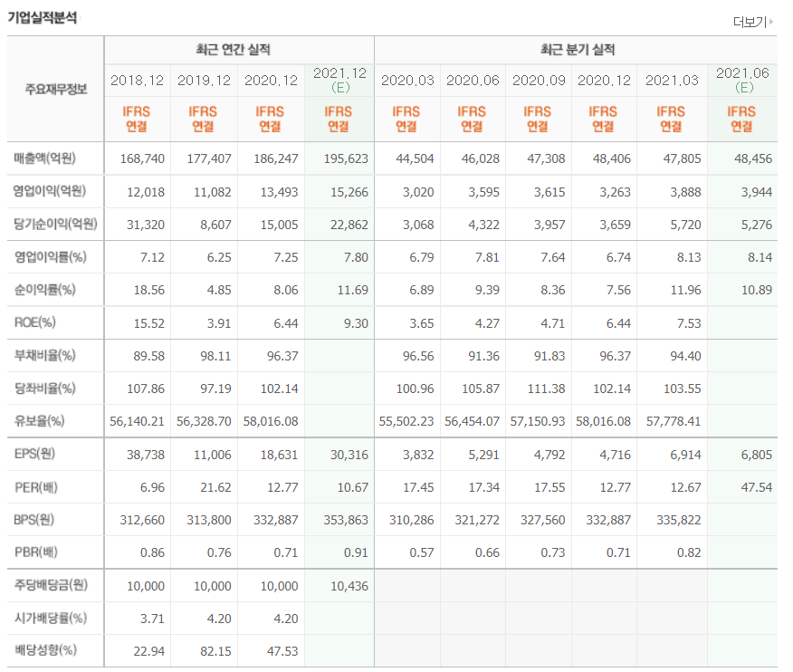Select the 매출액(억원) row label
The width and height of the screenshot is (793, 672).
[x=45, y=158]
